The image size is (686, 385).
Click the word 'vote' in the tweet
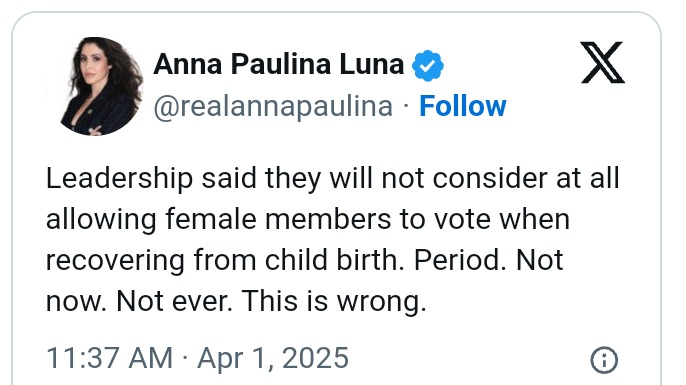coord(462,220)
